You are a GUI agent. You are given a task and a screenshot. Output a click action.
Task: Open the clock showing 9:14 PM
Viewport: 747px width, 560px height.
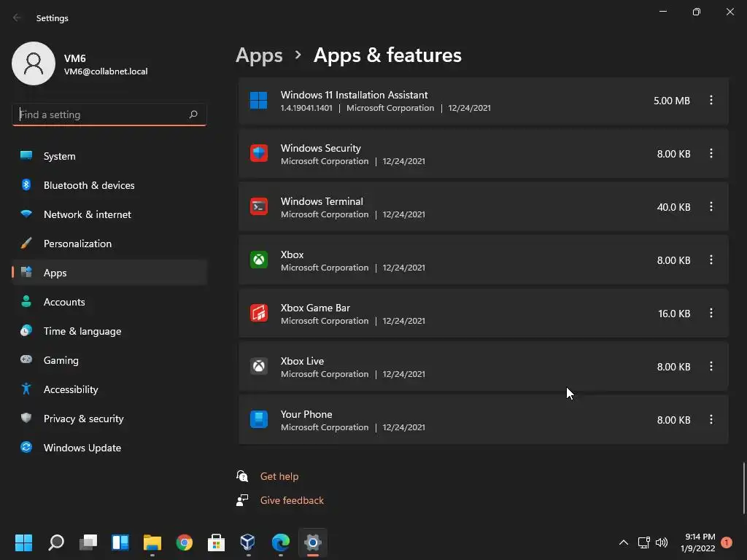(x=698, y=542)
